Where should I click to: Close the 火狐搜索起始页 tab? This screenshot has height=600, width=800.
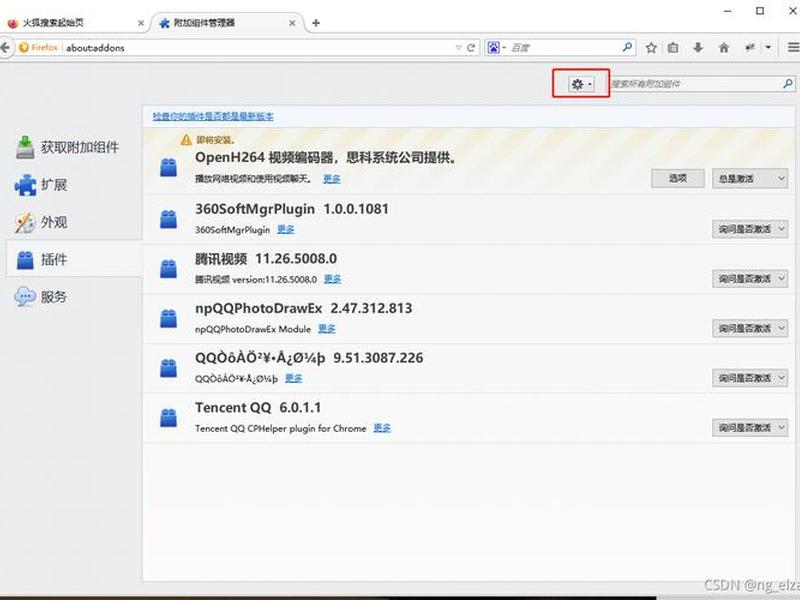pos(141,23)
